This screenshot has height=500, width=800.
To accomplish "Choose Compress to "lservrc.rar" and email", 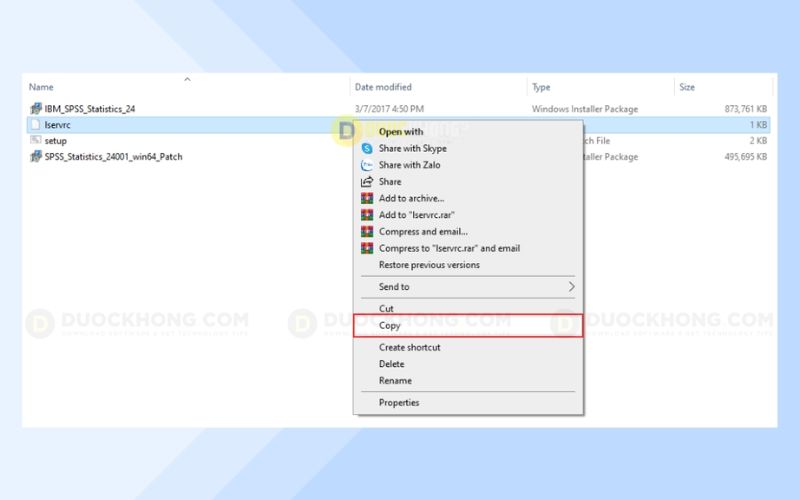I will pyautogui.click(x=449, y=248).
